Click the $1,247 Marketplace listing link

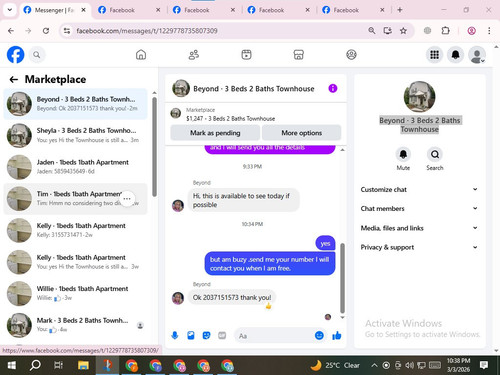coord(230,118)
